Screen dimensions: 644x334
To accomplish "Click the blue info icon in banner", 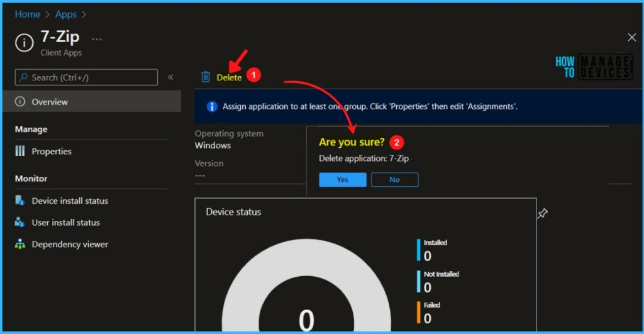I will click(x=211, y=106).
